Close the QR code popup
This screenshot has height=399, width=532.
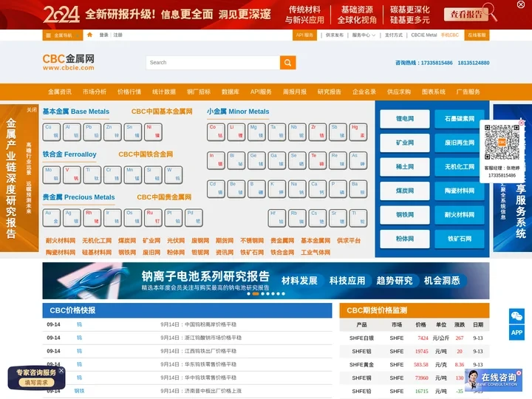click(522, 123)
